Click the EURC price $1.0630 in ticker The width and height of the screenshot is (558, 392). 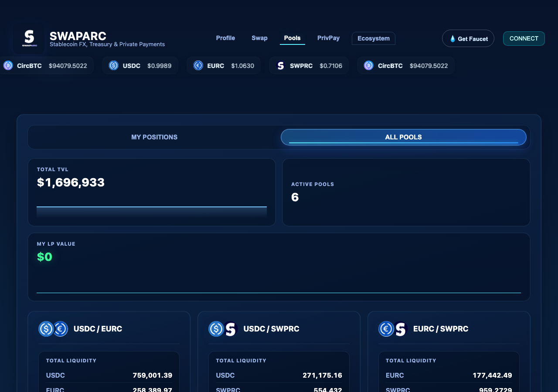(242, 66)
